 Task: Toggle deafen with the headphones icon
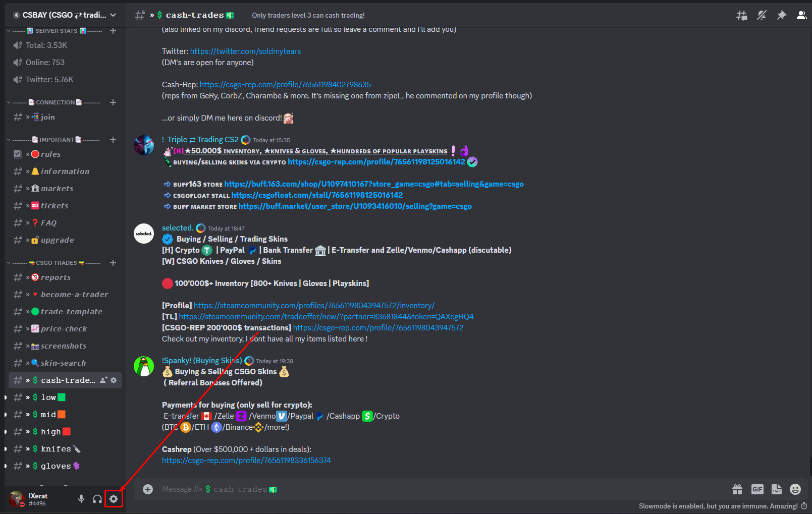point(97,499)
